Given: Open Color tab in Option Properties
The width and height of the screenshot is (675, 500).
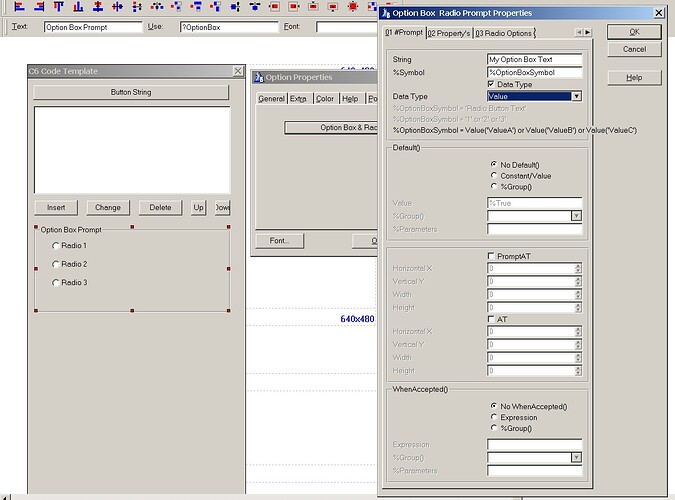Looking at the screenshot, I should coord(325,99).
